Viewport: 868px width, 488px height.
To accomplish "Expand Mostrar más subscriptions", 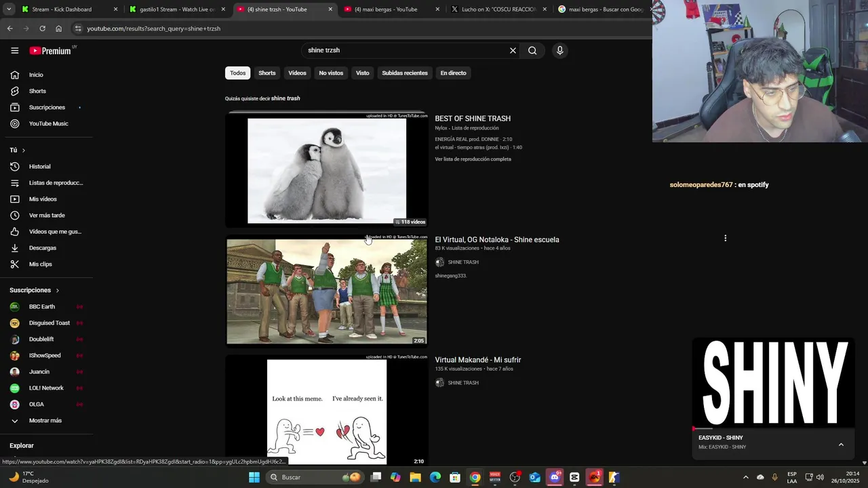I will [47, 420].
